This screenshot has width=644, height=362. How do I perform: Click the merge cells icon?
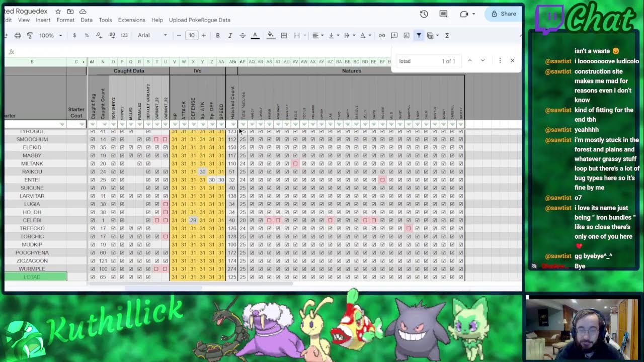(296, 35)
